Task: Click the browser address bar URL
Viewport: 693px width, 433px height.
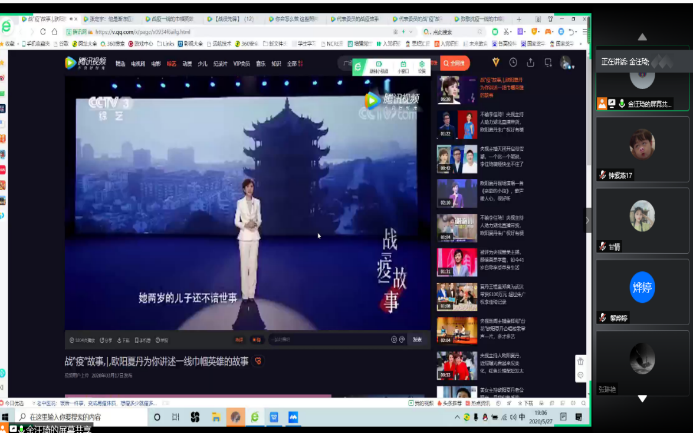Action: point(130,32)
